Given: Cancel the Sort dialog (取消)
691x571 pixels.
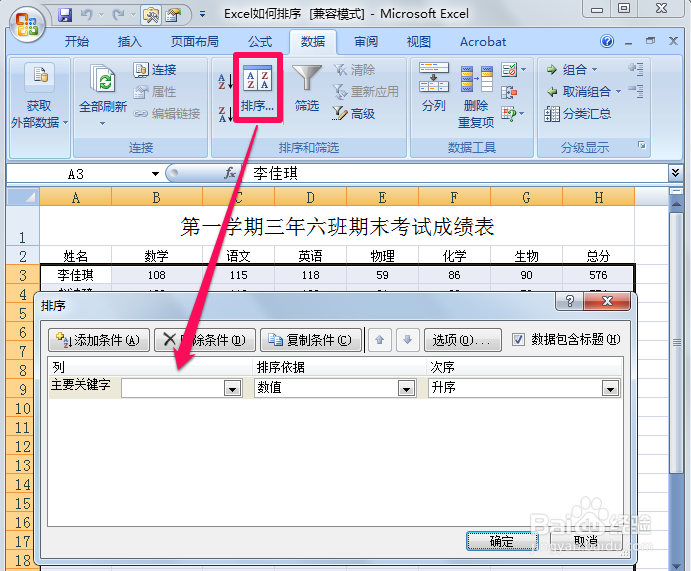Looking at the screenshot, I should (586, 541).
